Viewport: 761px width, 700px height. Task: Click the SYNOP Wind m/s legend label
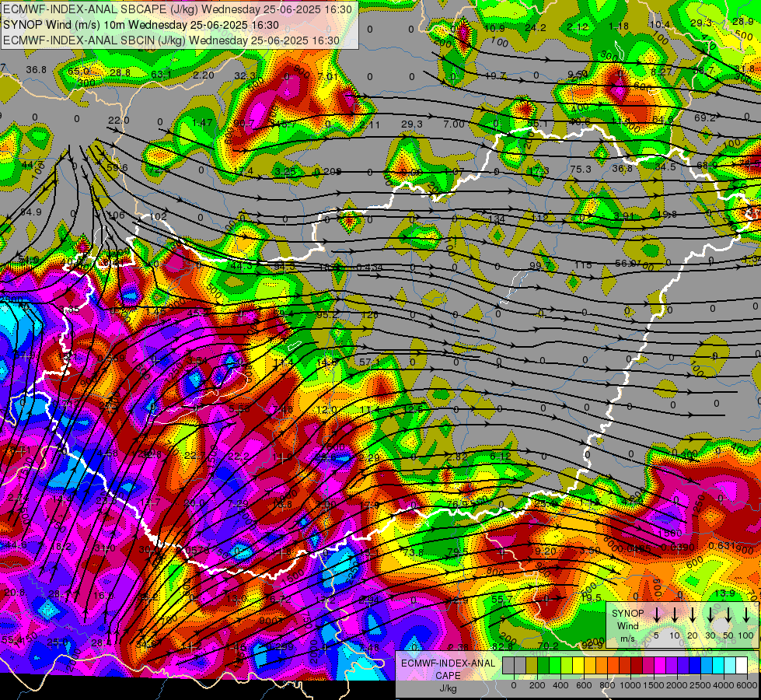click(x=627, y=625)
